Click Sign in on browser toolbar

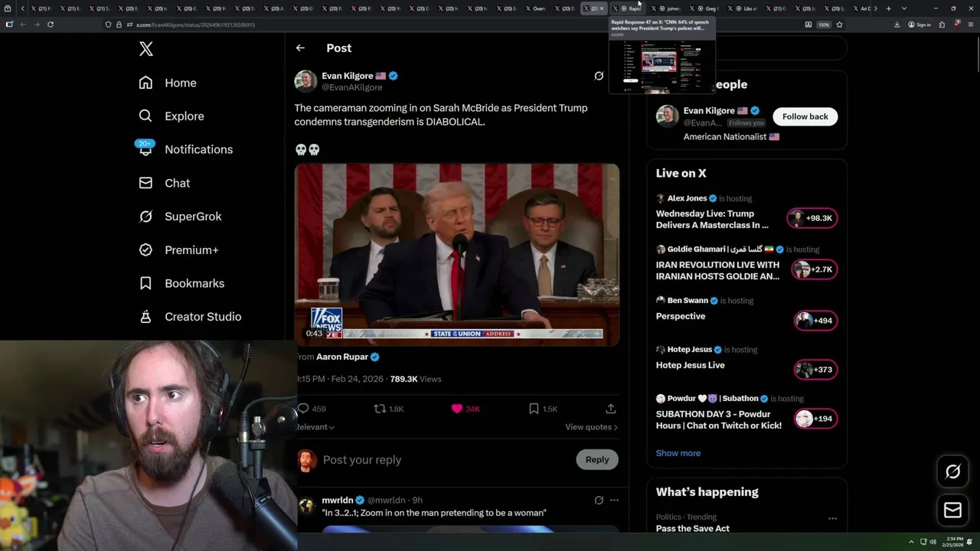(x=920, y=24)
